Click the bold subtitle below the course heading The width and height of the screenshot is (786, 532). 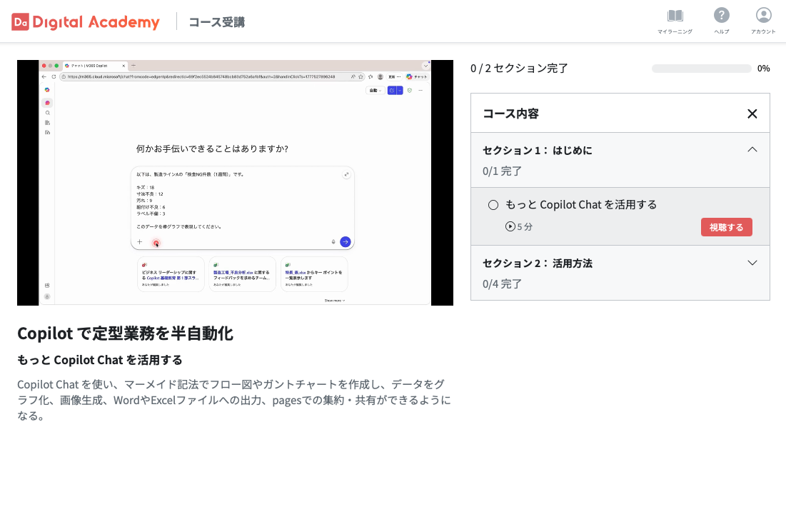pos(100,360)
